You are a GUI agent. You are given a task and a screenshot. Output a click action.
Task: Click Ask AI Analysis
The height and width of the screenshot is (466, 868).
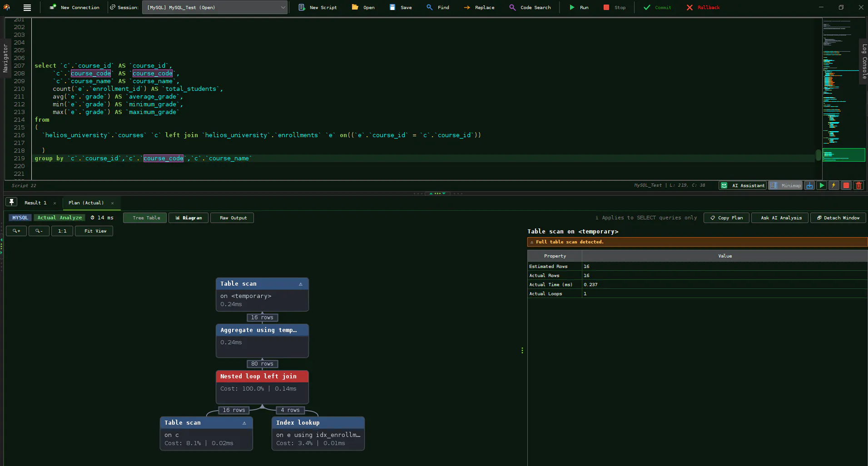point(780,218)
